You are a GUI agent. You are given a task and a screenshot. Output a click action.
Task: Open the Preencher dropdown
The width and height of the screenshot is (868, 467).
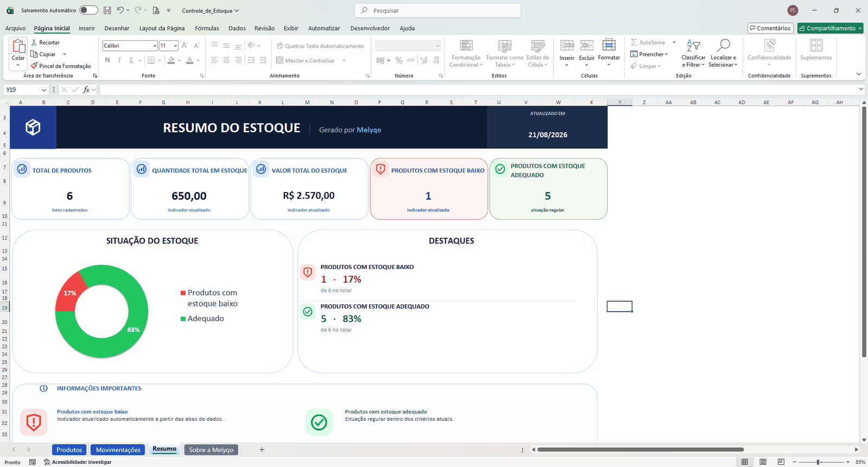(649, 54)
